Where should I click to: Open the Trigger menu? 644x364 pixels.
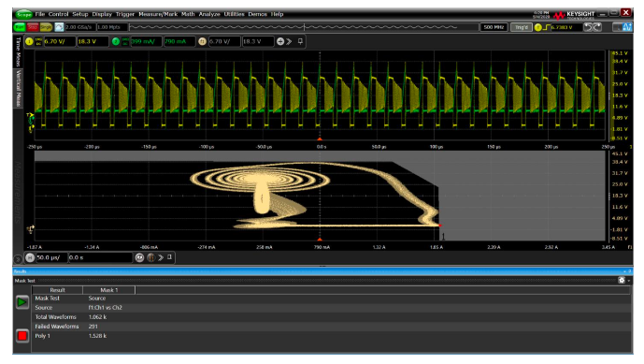tap(125, 14)
